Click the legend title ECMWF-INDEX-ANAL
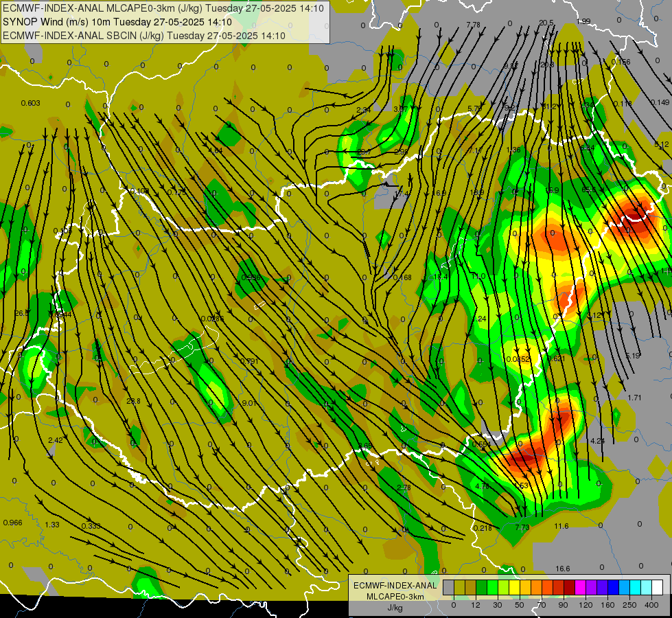Image resolution: width=672 pixels, height=618 pixels. click(395, 586)
